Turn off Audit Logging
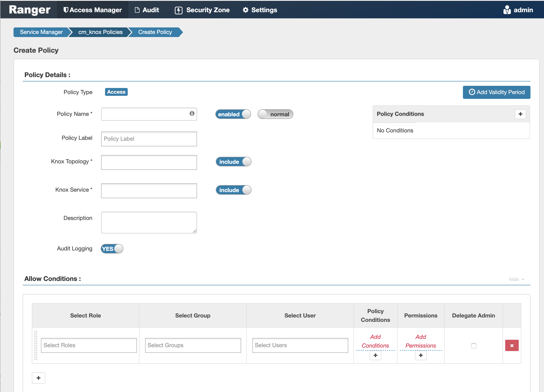 (x=112, y=249)
